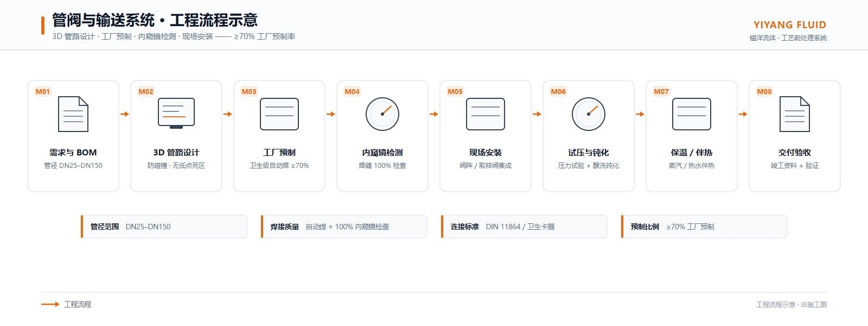This screenshot has width=868, height=326.
Task: Click the 焊缝 100% 检查 subtitle
Action: (382, 166)
